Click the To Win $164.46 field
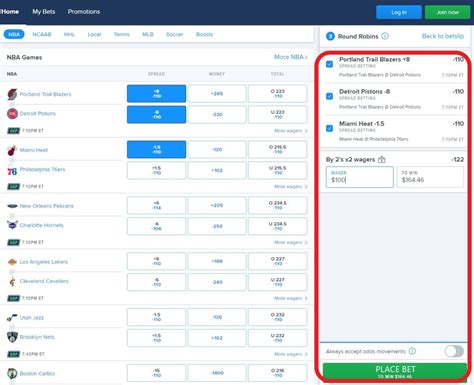The height and width of the screenshot is (385, 474). pyautogui.click(x=430, y=177)
